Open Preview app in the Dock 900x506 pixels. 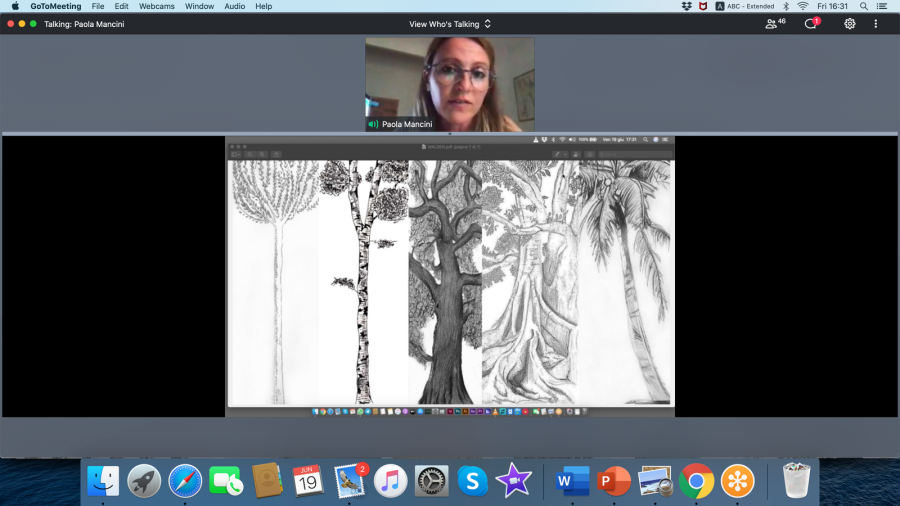[x=655, y=481]
